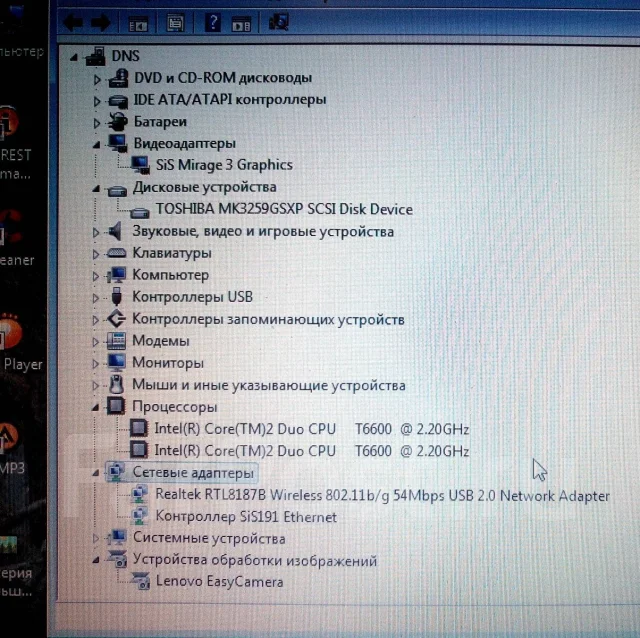Select Контроллер SiS191 Ethernet device
The width and height of the screenshot is (640, 638).
(x=246, y=517)
